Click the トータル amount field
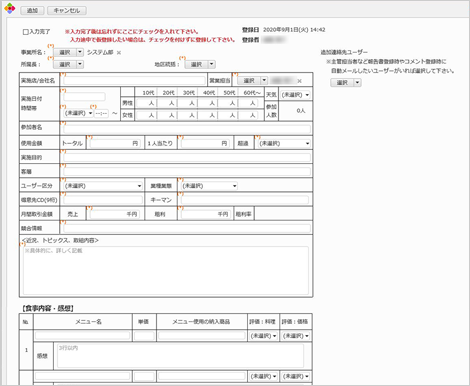The height and width of the screenshot is (386, 470). click(x=115, y=143)
